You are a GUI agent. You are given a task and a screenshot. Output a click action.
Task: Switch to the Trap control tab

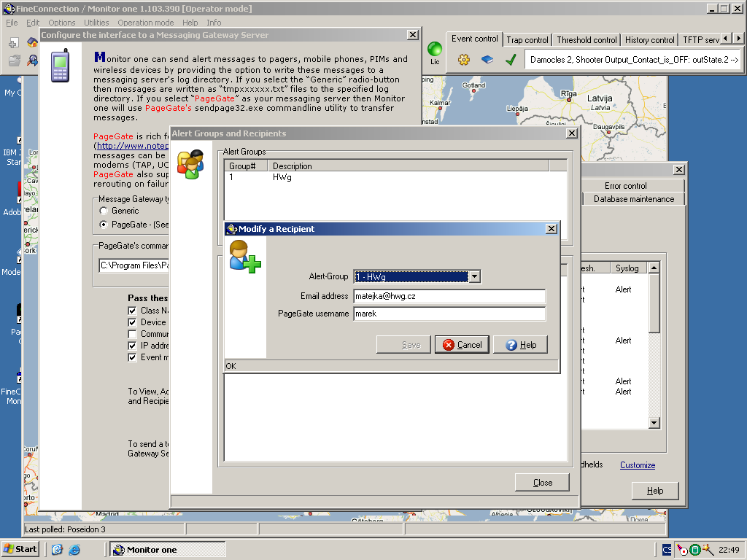pyautogui.click(x=527, y=40)
